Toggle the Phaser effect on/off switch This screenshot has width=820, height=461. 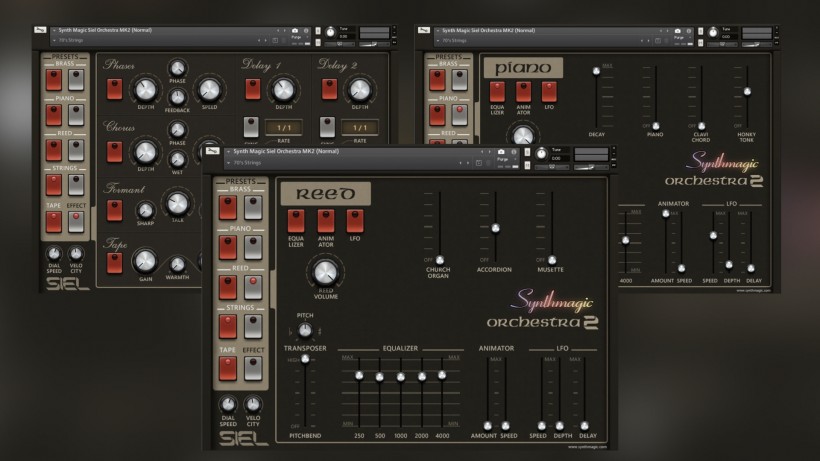[x=115, y=89]
